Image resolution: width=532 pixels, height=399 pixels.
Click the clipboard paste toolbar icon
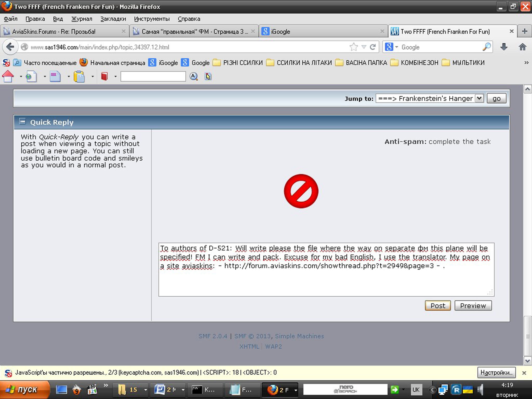[x=79, y=77]
